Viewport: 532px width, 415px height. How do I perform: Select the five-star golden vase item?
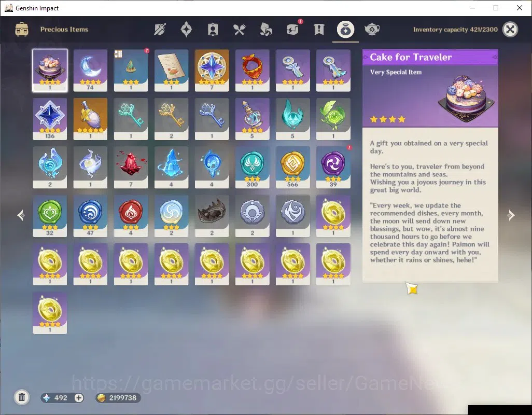tap(90, 119)
